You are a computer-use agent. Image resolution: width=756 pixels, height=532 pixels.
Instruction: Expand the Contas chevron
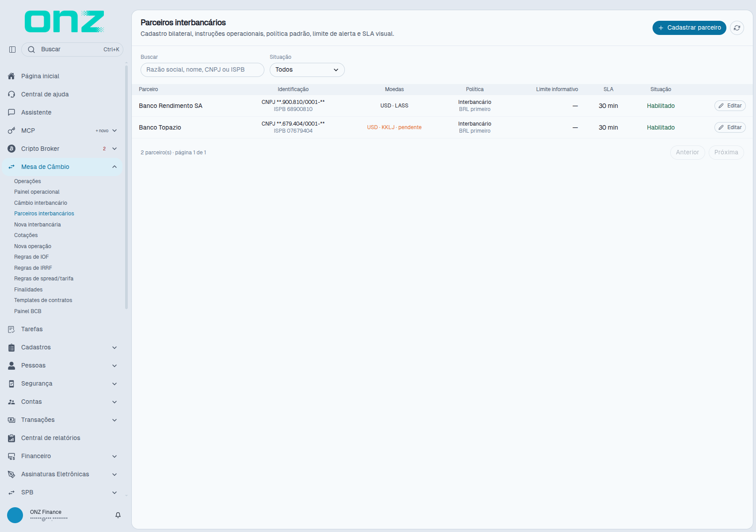[115, 402]
